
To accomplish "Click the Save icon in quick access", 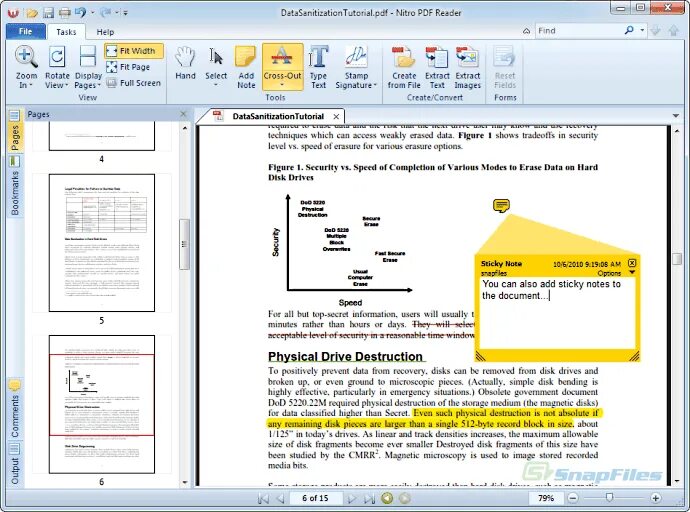I will tap(48, 13).
